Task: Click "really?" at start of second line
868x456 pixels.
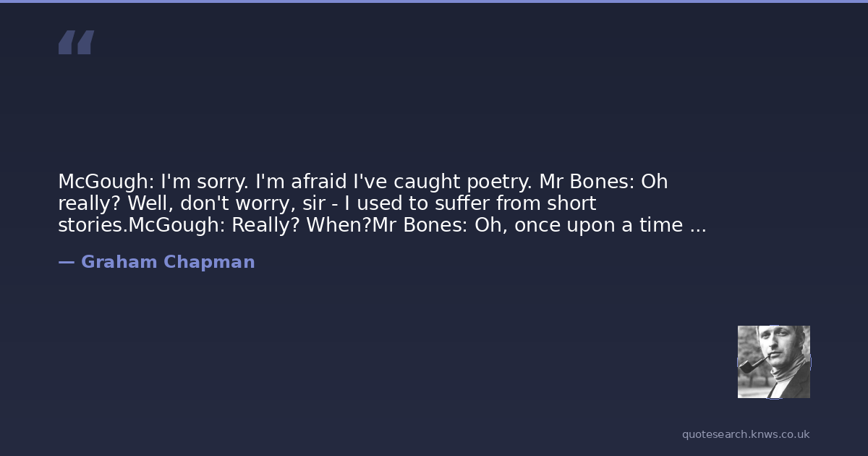Action: pos(90,203)
